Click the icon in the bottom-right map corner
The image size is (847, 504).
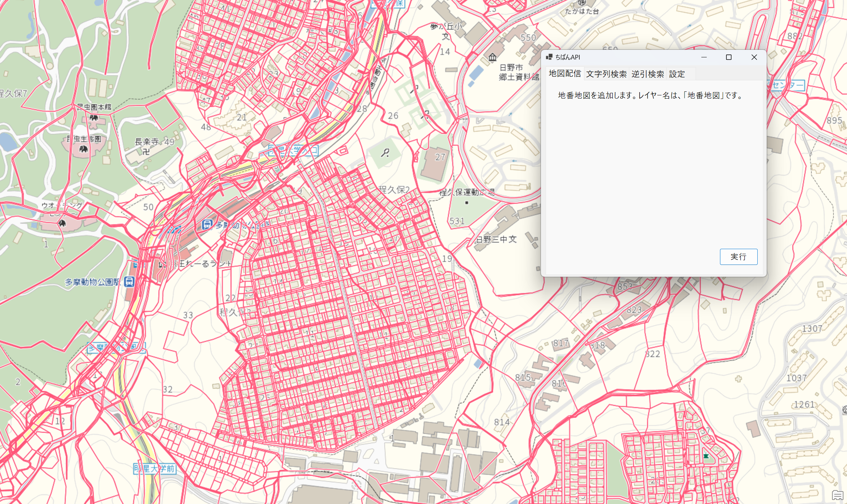tap(838, 495)
